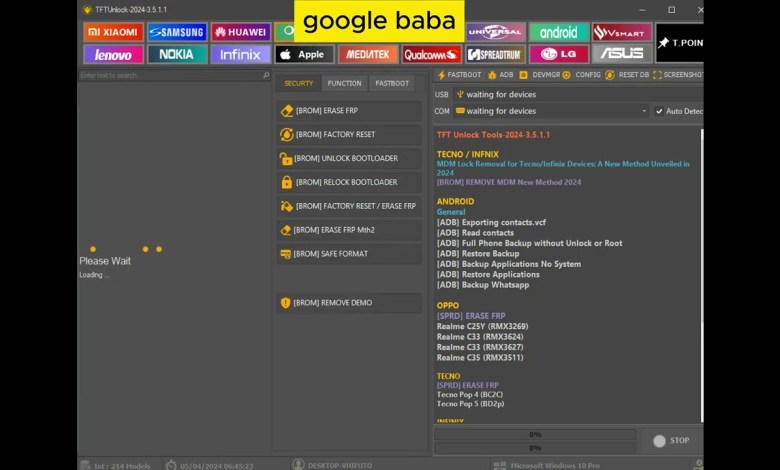Click [BROM] REMOVE MDM New Method 2024
The height and width of the screenshot is (470, 780).
509,182
